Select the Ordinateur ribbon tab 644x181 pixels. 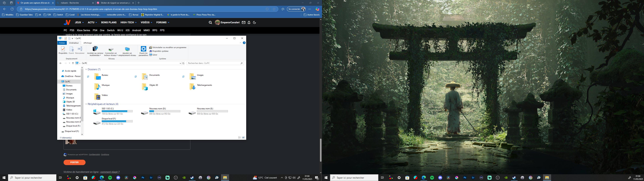point(74,43)
